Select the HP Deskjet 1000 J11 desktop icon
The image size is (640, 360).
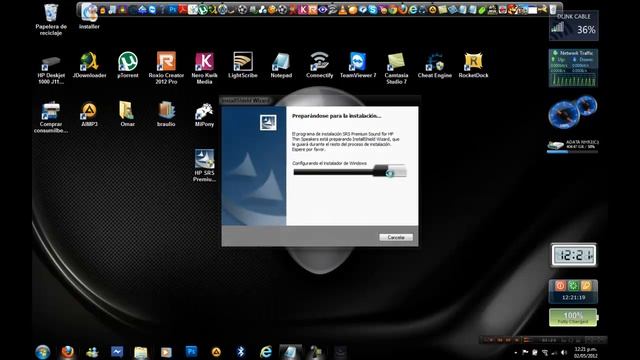(51, 69)
